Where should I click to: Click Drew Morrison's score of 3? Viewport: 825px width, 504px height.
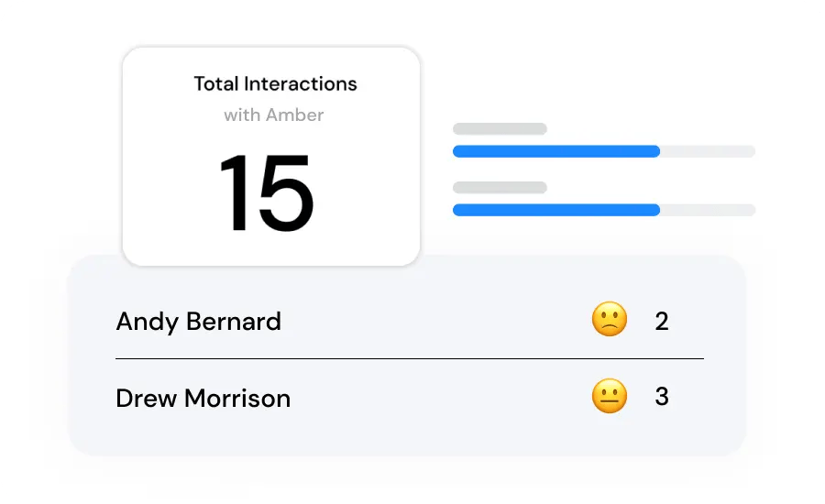click(661, 396)
